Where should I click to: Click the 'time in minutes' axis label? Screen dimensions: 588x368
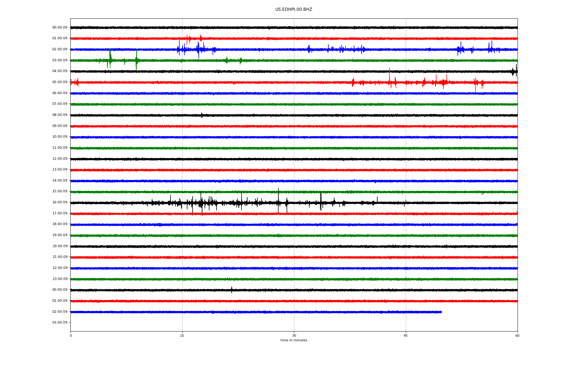click(294, 340)
